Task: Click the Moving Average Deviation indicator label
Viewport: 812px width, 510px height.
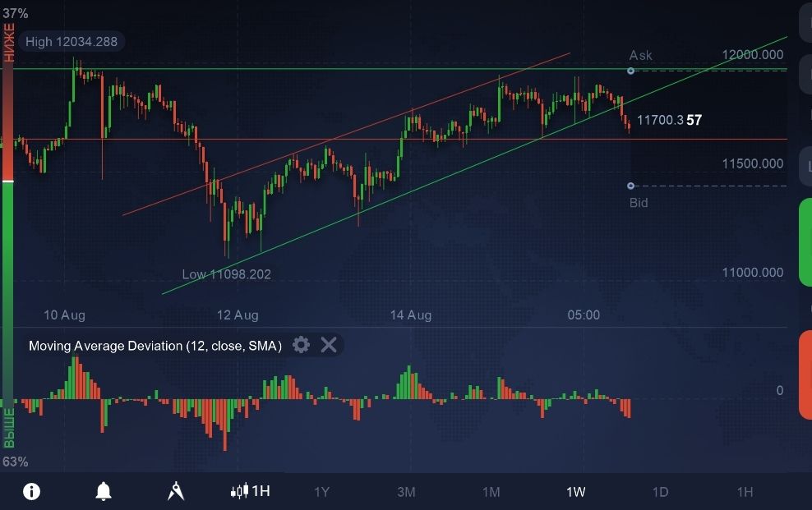Action: (x=155, y=346)
